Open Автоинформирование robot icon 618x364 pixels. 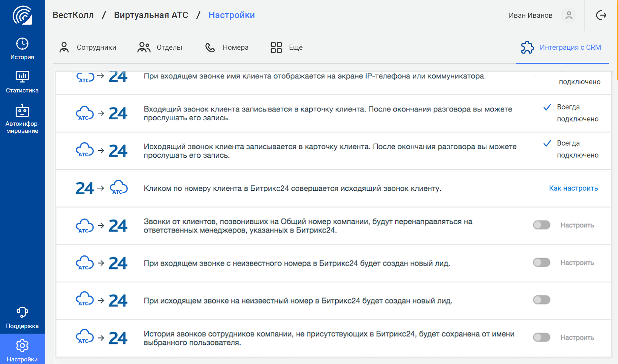coord(22,110)
